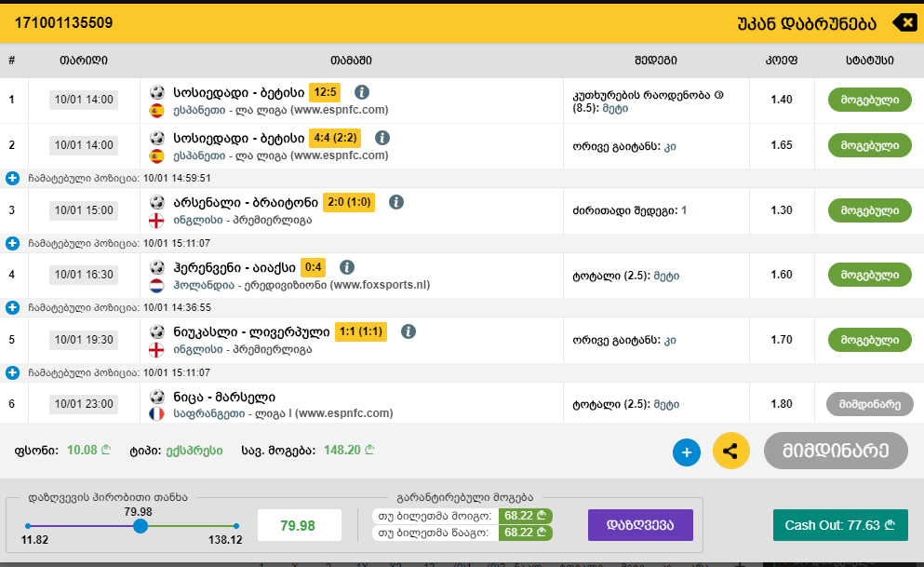
Task: Click England flag under არსენალი - ბრაიტონი
Action: tap(156, 221)
